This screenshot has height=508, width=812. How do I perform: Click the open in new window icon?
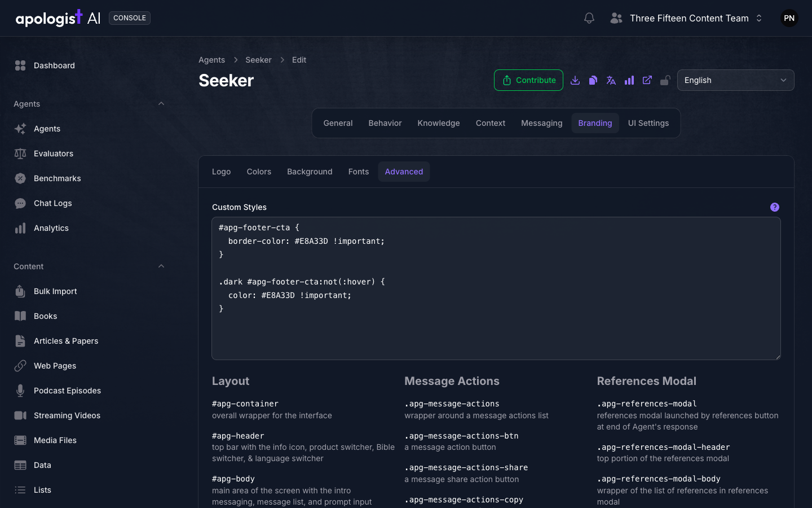point(647,80)
